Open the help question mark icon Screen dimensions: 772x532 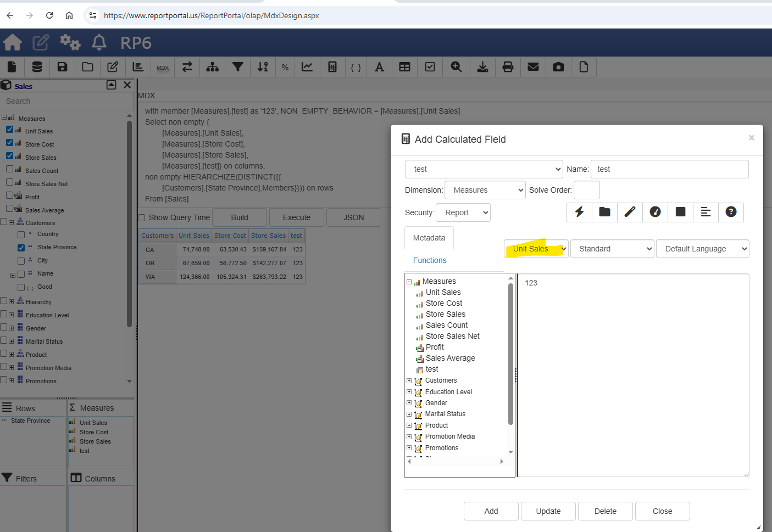[x=731, y=212]
